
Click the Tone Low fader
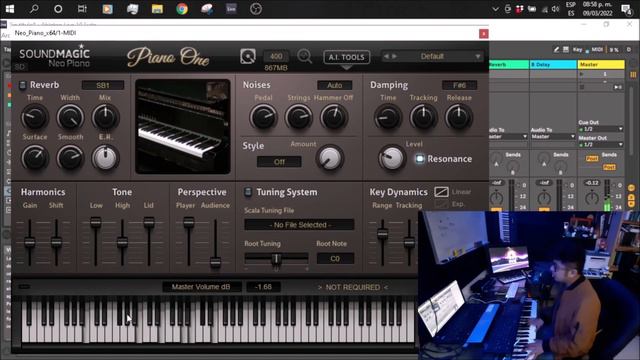(96, 222)
